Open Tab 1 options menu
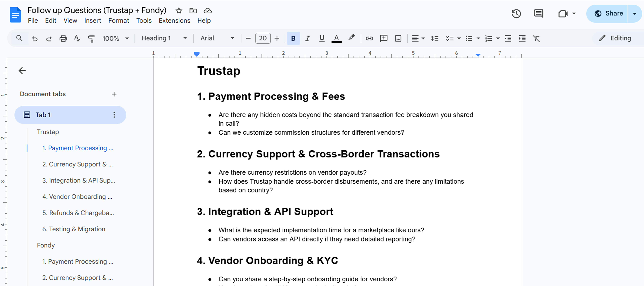This screenshot has height=286, width=644. point(114,115)
